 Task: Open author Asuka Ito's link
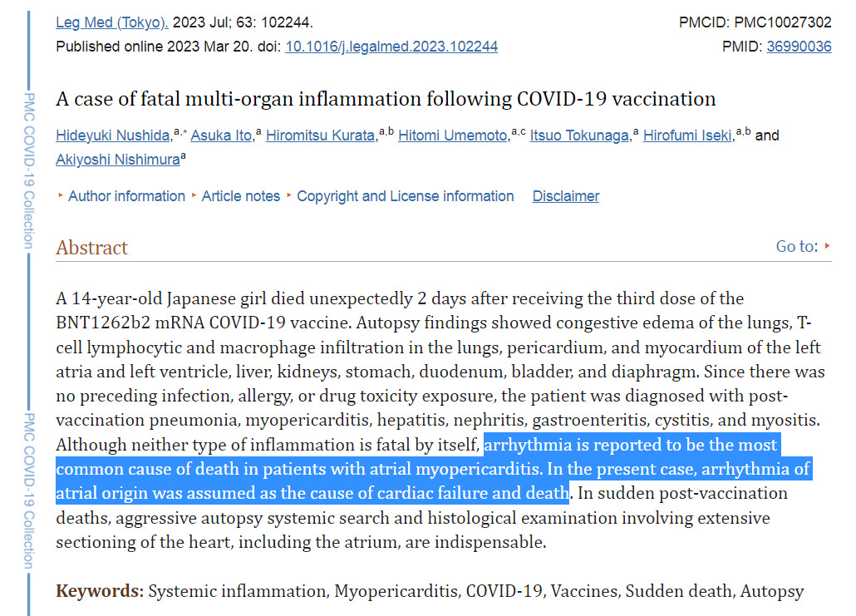click(x=221, y=136)
